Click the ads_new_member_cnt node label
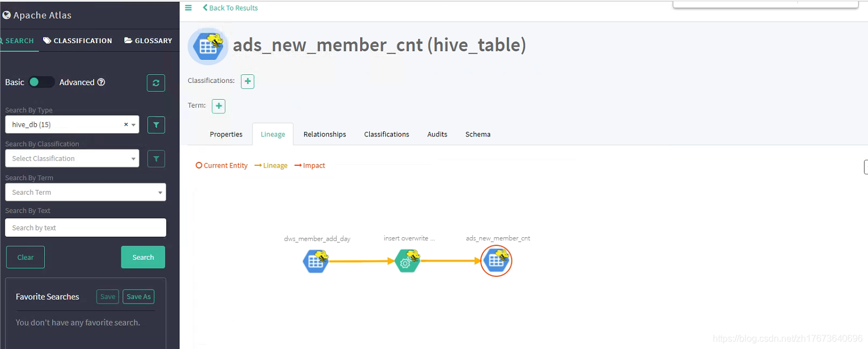 [x=498, y=238]
